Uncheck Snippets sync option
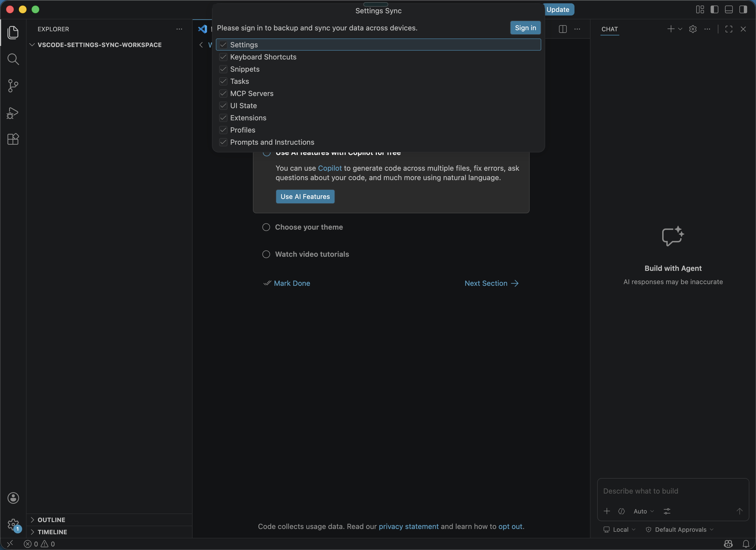This screenshot has height=550, width=756. point(223,69)
